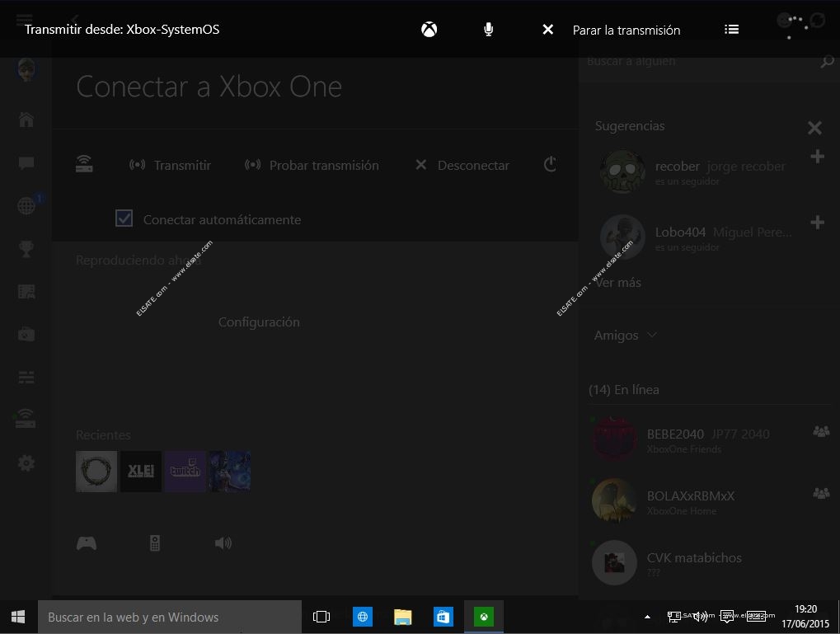Close the Sugerencias section
The width and height of the screenshot is (840, 634).
click(x=814, y=128)
